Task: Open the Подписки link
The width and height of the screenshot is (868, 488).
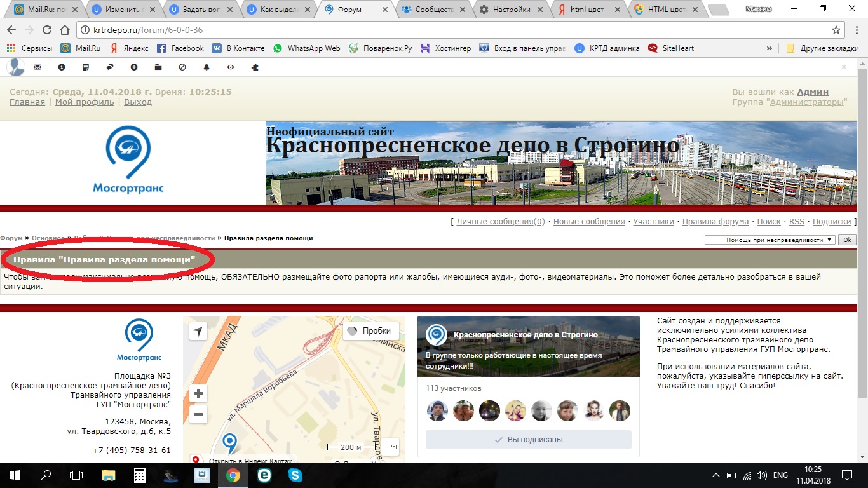Action: (x=832, y=222)
